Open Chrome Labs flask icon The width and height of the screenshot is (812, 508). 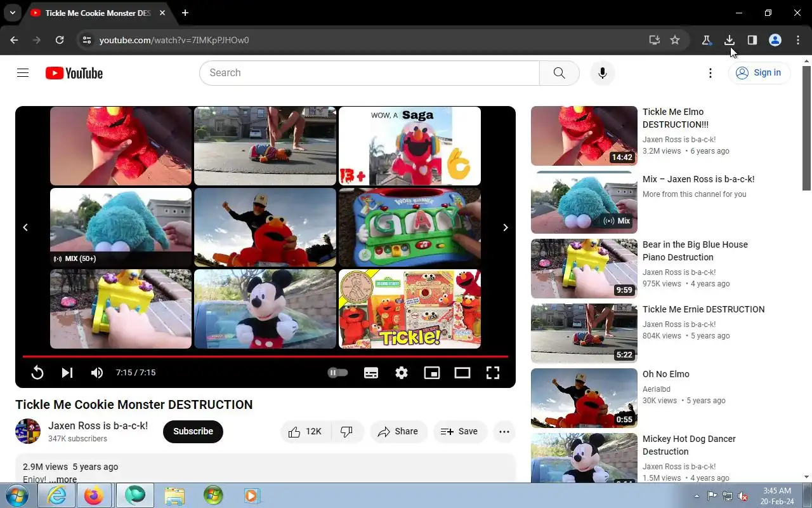coord(706,40)
